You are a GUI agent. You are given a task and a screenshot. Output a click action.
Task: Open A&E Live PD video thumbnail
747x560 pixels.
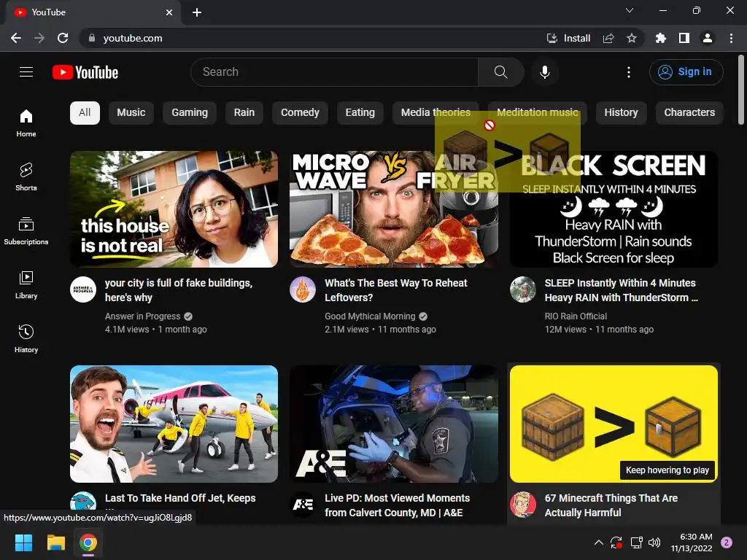[394, 424]
